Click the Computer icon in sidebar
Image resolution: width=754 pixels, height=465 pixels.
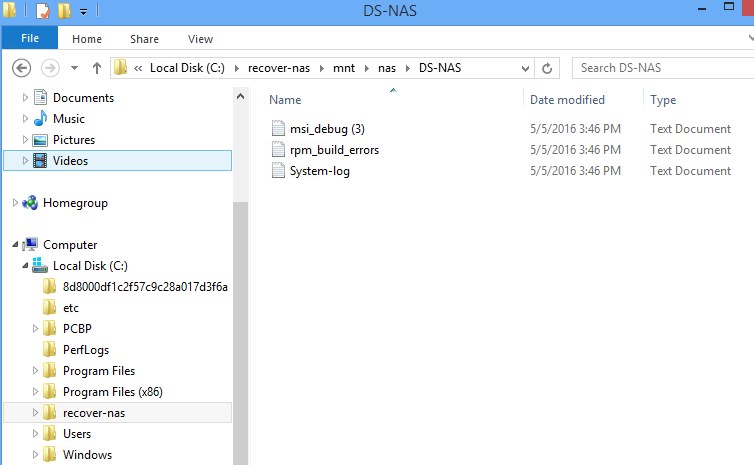(30, 244)
